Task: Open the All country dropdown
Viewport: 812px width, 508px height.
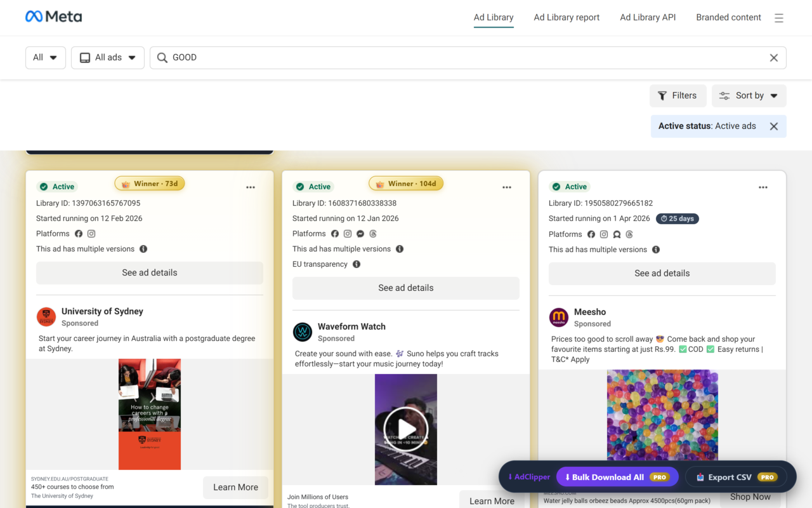Action: (x=46, y=58)
